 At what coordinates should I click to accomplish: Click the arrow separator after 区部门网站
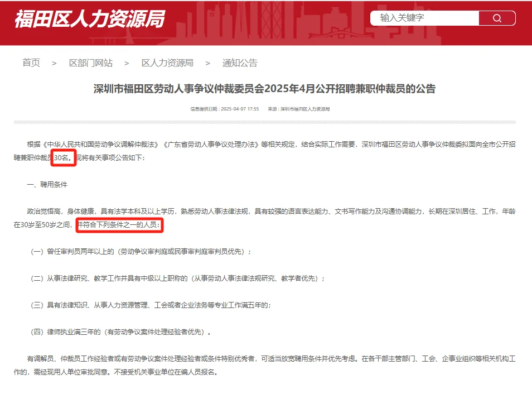point(127,63)
